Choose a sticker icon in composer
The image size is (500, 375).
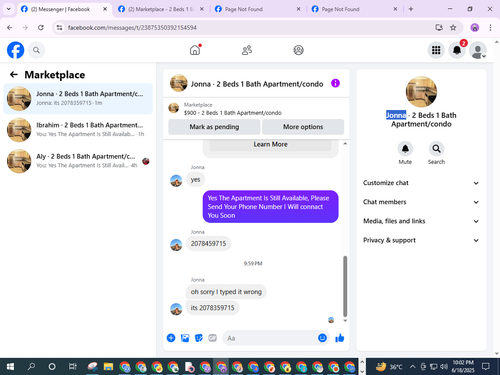click(x=199, y=338)
